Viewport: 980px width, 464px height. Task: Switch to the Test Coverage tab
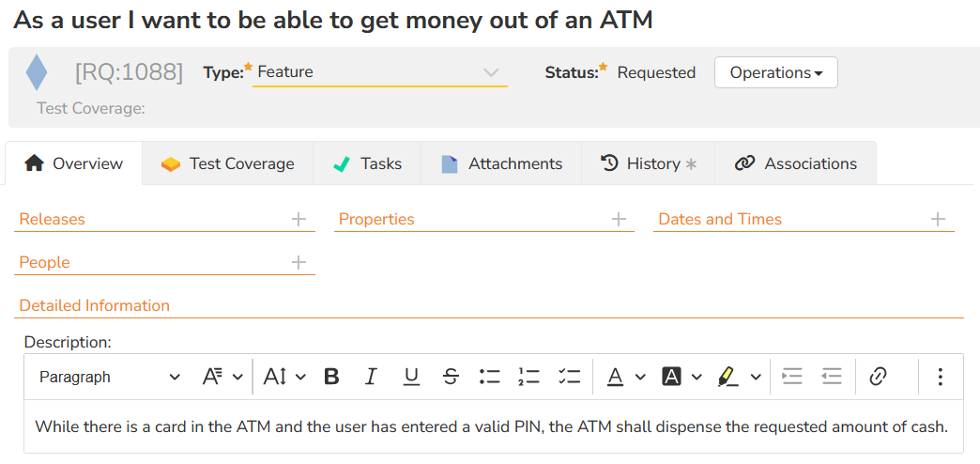[227, 163]
